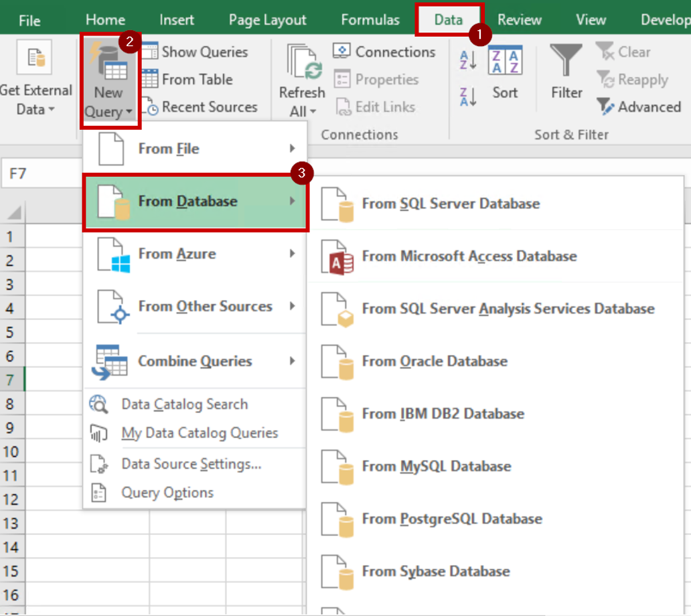Click the Combine Queries tables icon

click(x=109, y=362)
